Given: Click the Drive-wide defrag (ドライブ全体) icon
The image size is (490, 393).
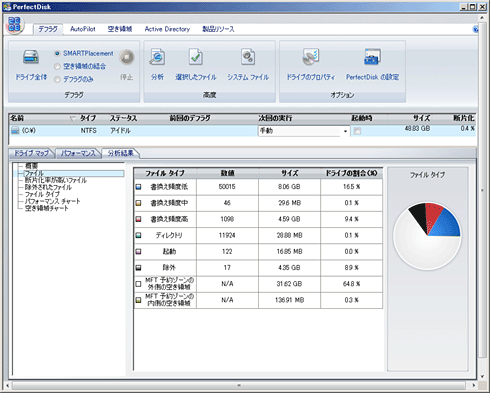Looking at the screenshot, I should [x=31, y=57].
